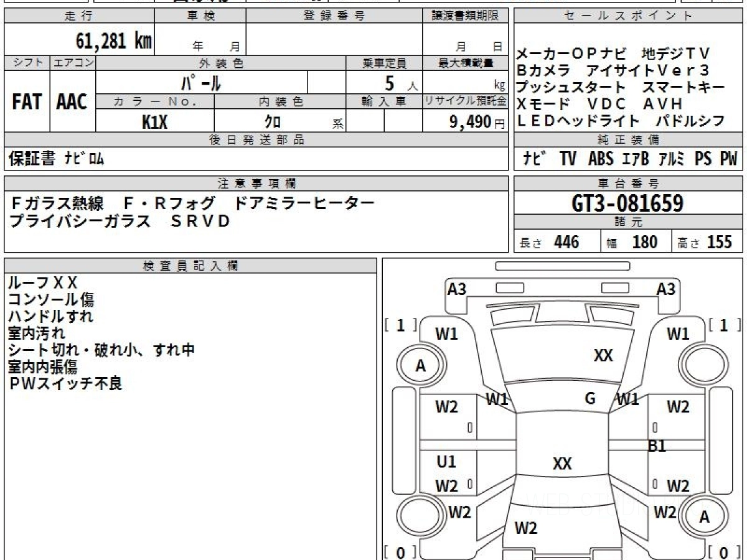
Task: Click the リサイクル預託金 header
Action: pyautogui.click(x=465, y=101)
